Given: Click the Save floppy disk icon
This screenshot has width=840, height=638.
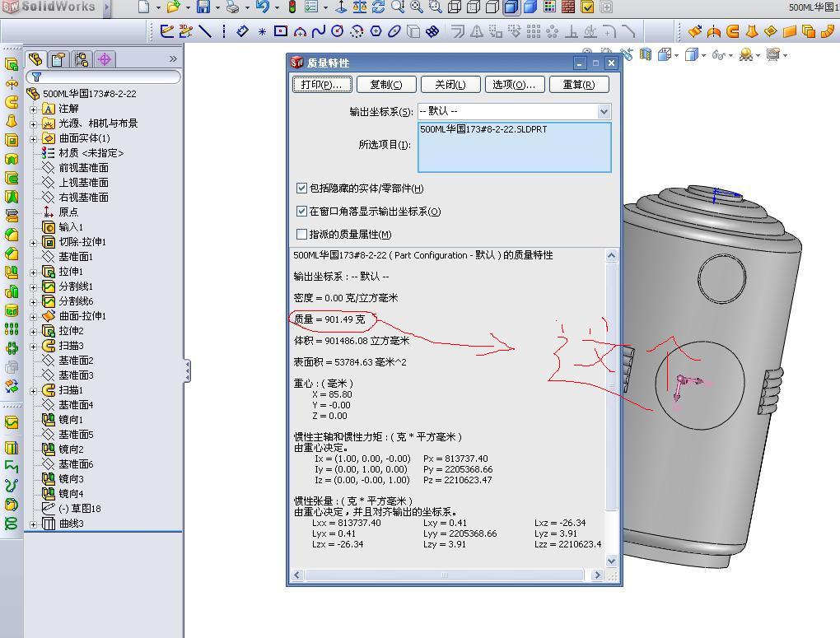Looking at the screenshot, I should pos(203,7).
